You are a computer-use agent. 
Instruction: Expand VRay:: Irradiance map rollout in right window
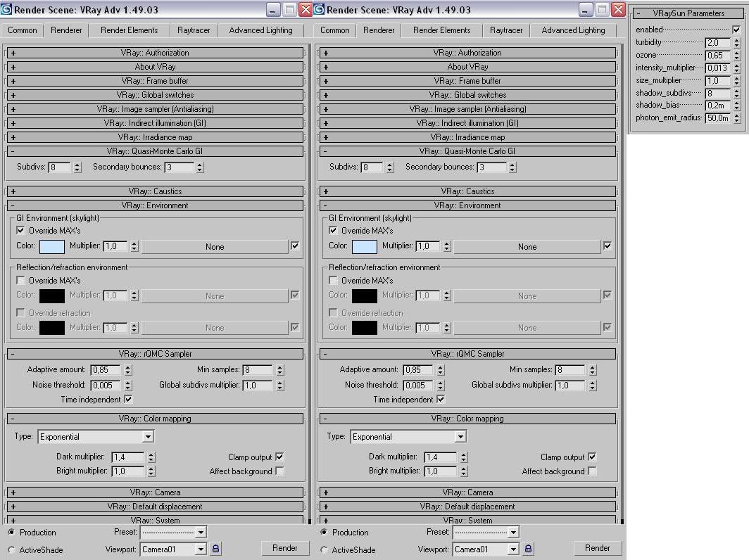pos(467,137)
